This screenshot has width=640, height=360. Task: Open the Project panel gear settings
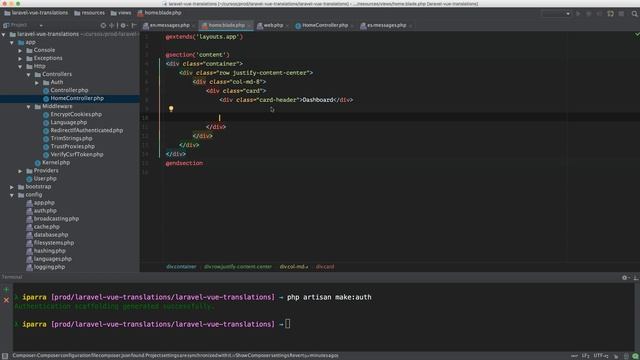point(123,25)
